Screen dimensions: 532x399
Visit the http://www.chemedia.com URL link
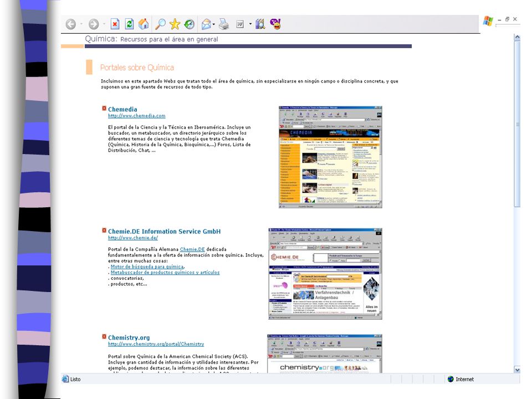137,116
